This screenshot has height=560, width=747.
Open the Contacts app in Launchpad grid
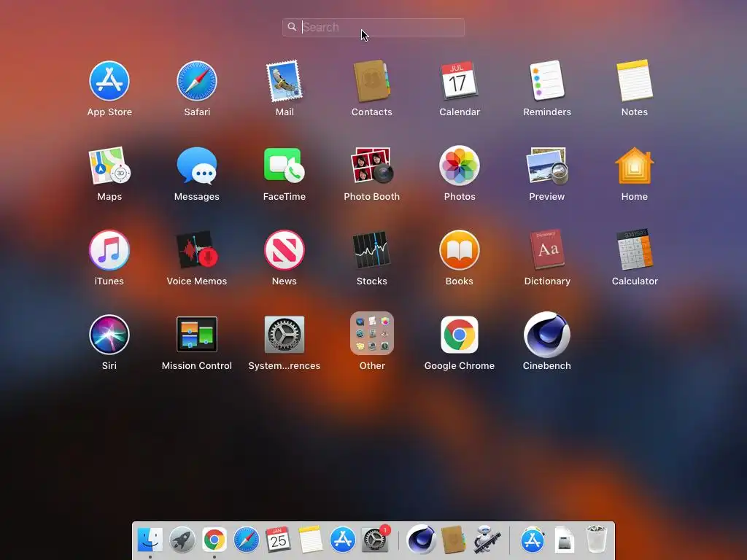click(x=371, y=81)
